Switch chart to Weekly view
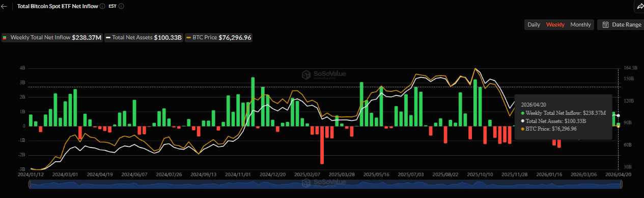Viewport: 644px width, 198px height. click(555, 24)
